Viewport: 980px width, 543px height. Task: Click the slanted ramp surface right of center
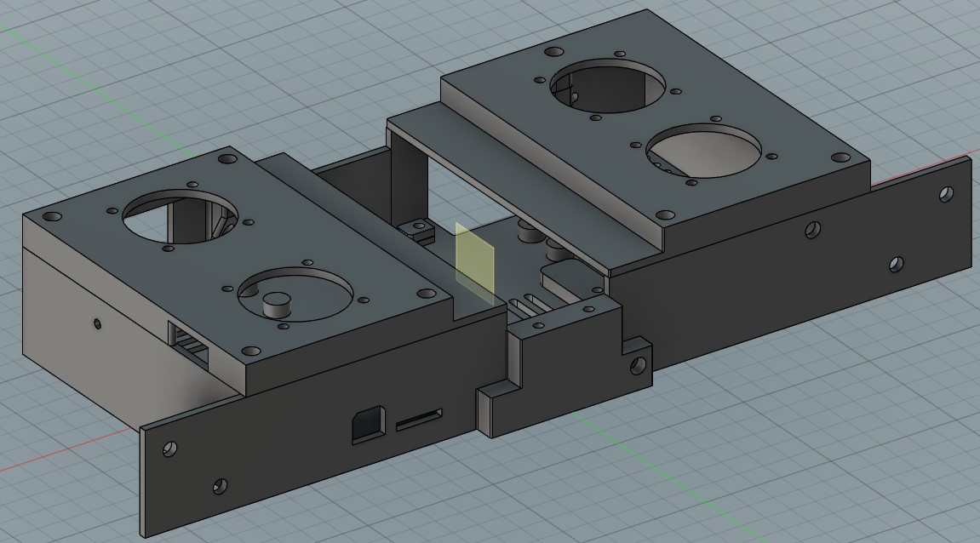[562, 281]
